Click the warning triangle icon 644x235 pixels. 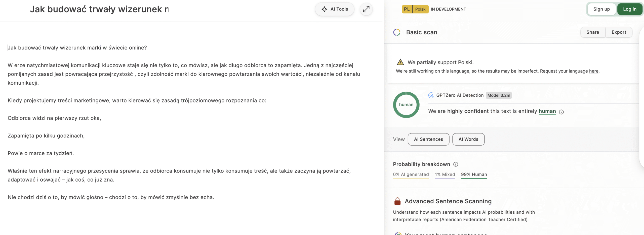coord(400,62)
